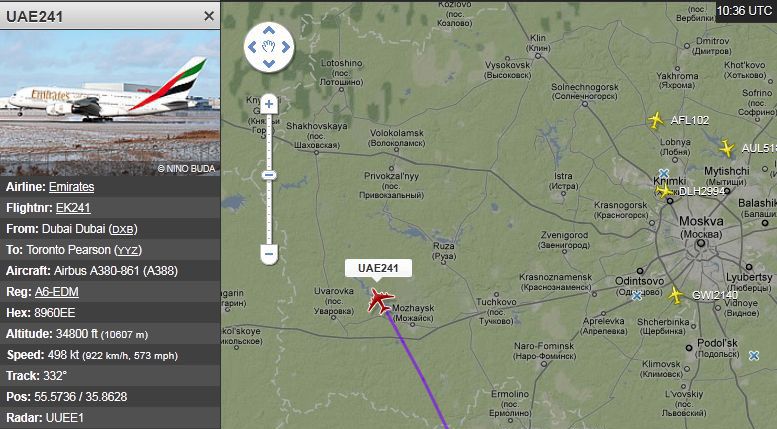Zoom out with the minus button
777x429 pixels.
(x=269, y=255)
